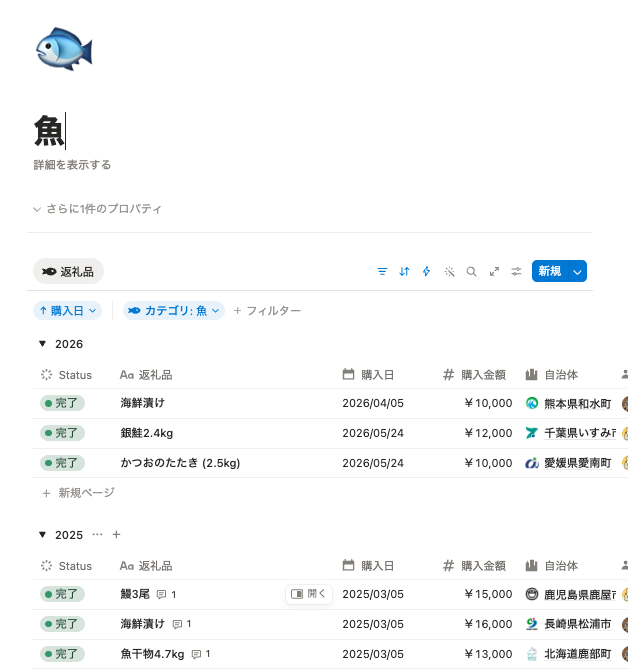The height and width of the screenshot is (671, 628).
Task: Add a filter via + フィルター
Action: 267,310
